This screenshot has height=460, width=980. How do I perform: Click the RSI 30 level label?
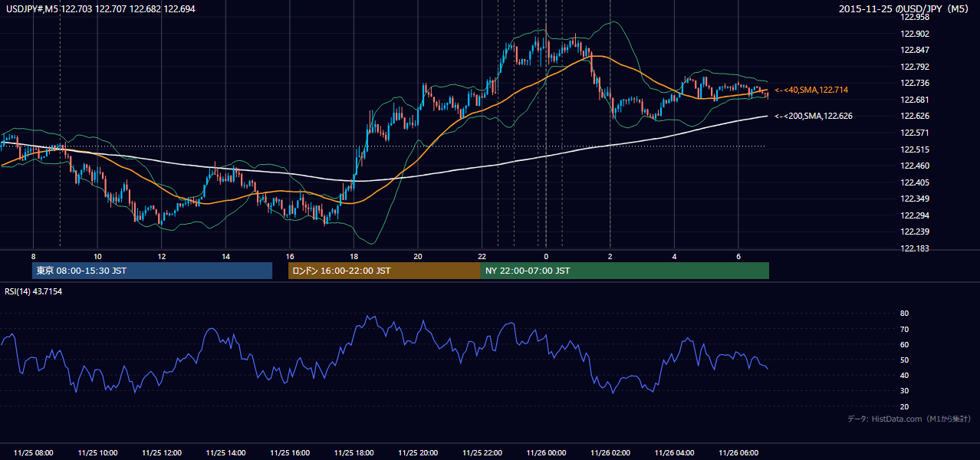tap(904, 391)
